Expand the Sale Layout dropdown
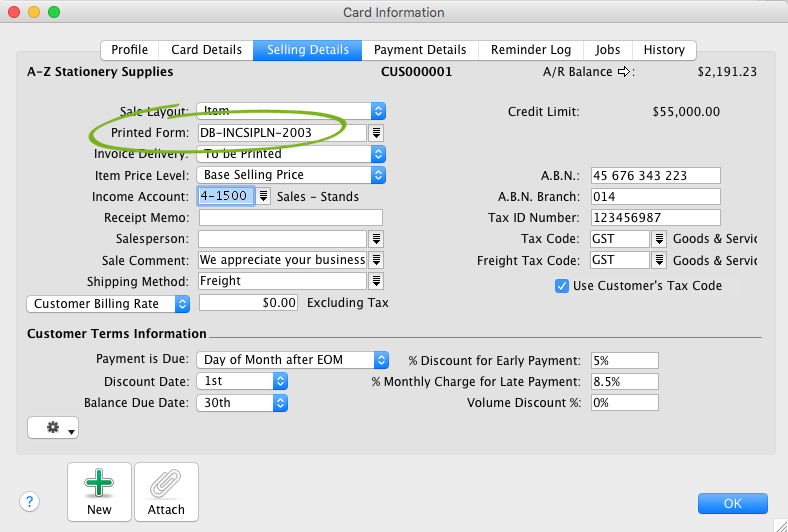Image resolution: width=788 pixels, height=532 pixels. 377,111
